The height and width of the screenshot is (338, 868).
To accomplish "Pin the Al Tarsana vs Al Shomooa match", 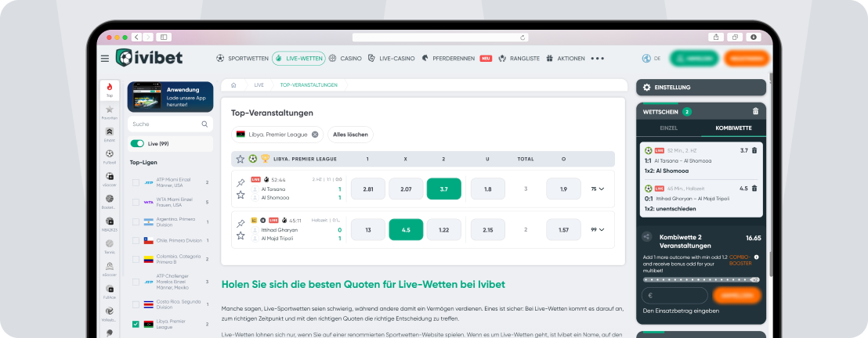I will pyautogui.click(x=241, y=182).
